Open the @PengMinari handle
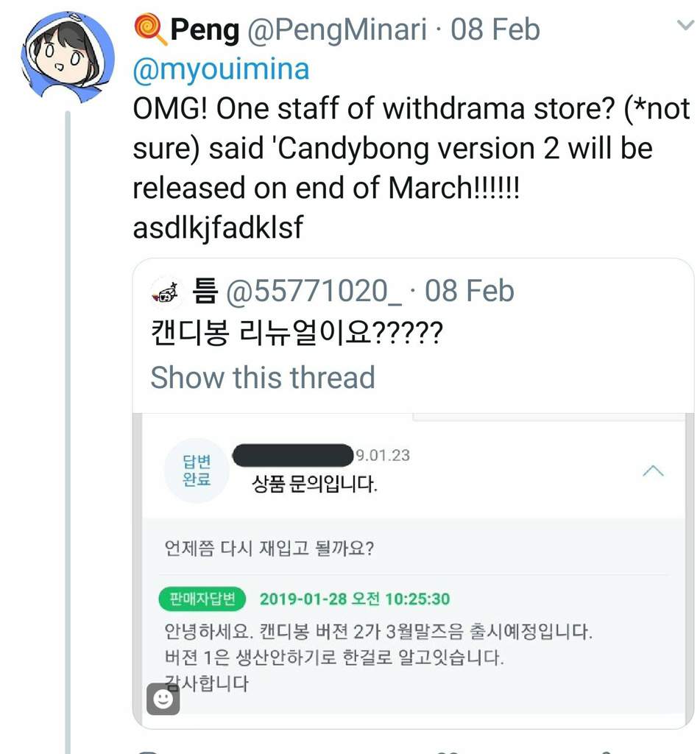The width and height of the screenshot is (700, 754). (x=337, y=29)
